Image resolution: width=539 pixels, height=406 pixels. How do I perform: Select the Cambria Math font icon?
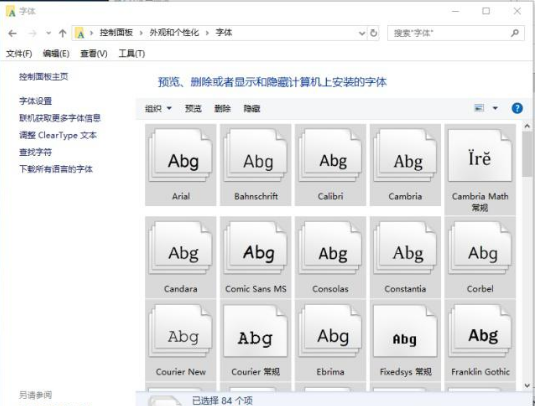point(480,155)
